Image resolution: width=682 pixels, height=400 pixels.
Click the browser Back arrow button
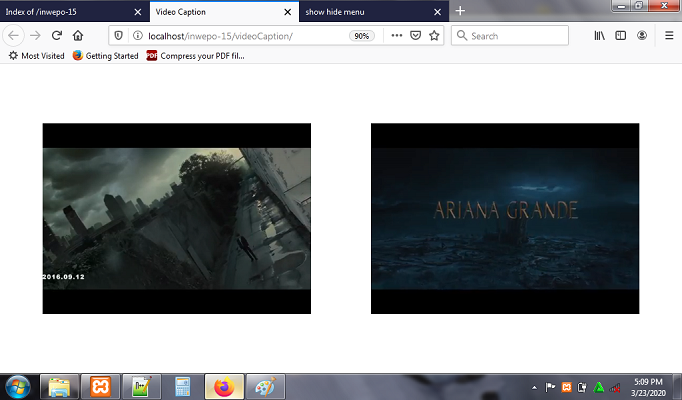15,35
